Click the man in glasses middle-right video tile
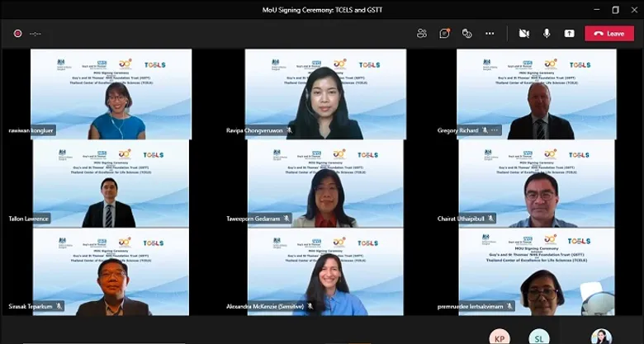Viewport: 644px width, 344px height. [537, 183]
